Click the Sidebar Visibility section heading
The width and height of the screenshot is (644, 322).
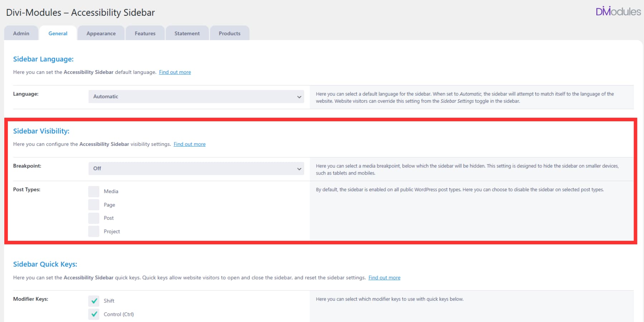tap(41, 131)
